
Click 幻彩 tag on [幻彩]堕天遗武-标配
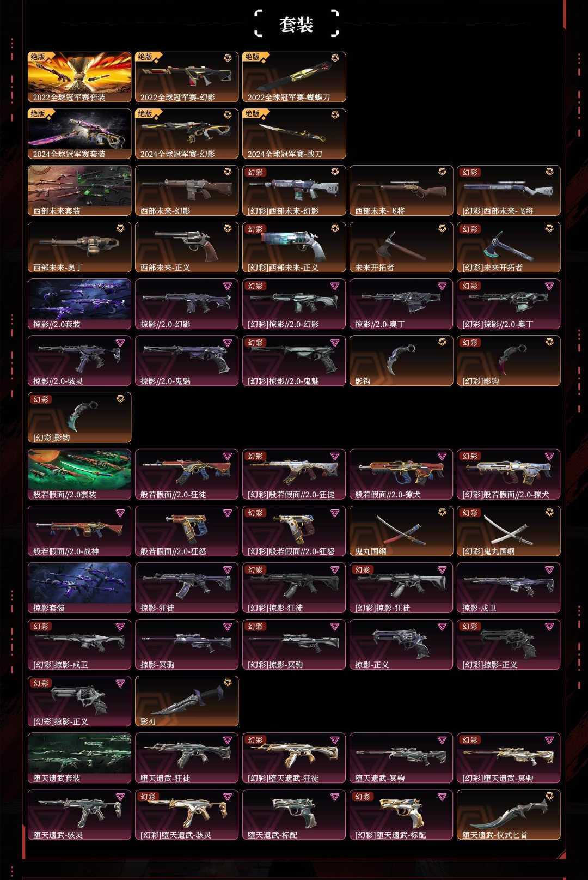pos(362,796)
